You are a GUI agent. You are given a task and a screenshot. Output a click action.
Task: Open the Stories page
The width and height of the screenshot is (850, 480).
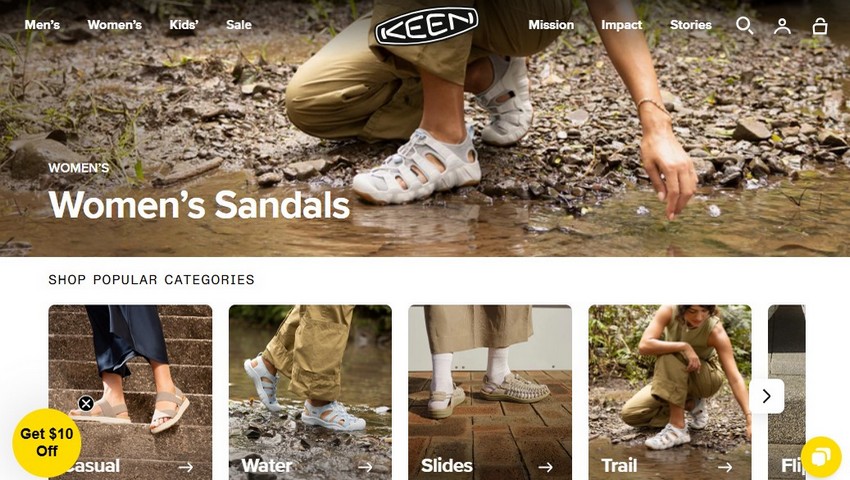[x=691, y=25]
